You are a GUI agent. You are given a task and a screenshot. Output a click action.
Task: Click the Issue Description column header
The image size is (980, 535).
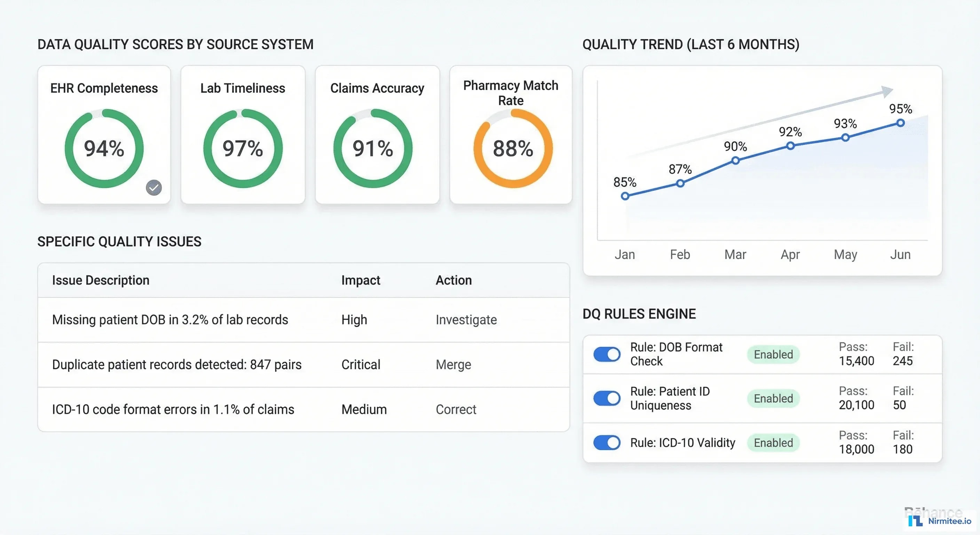tap(101, 280)
